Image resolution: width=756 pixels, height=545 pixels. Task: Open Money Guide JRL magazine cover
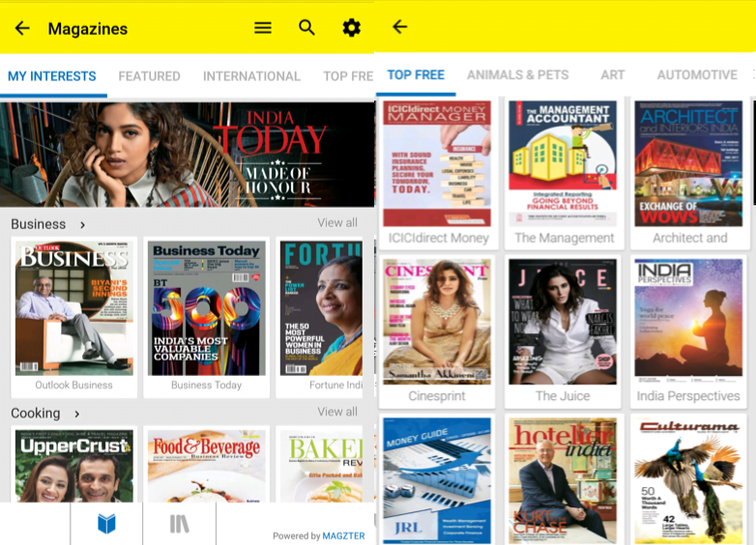click(x=437, y=480)
